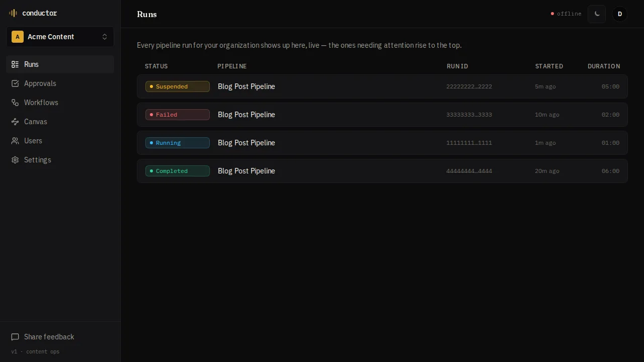Viewport: 644px width, 362px height.
Task: Click the 5m ago started time
Action: point(545,86)
